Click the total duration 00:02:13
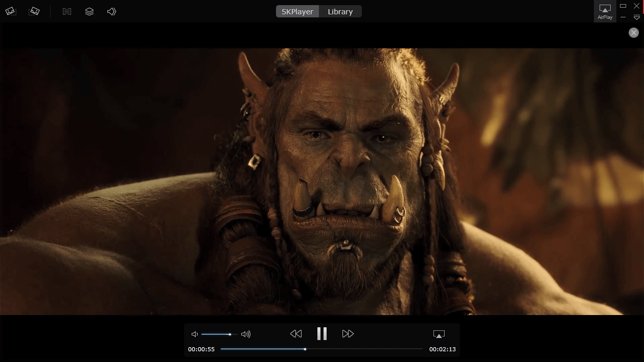The width and height of the screenshot is (644, 362). (443, 349)
